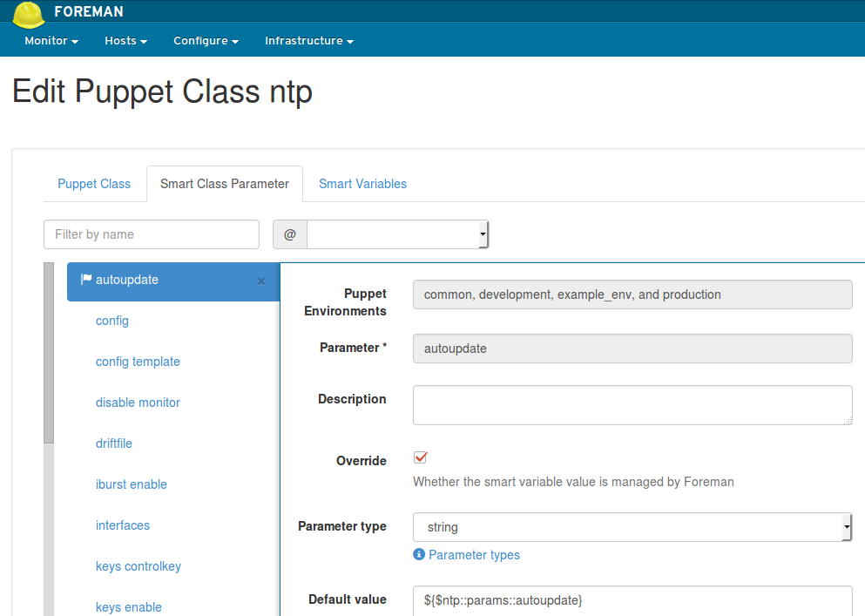Select the interfaces parameter
865x616 pixels.
[x=123, y=525]
